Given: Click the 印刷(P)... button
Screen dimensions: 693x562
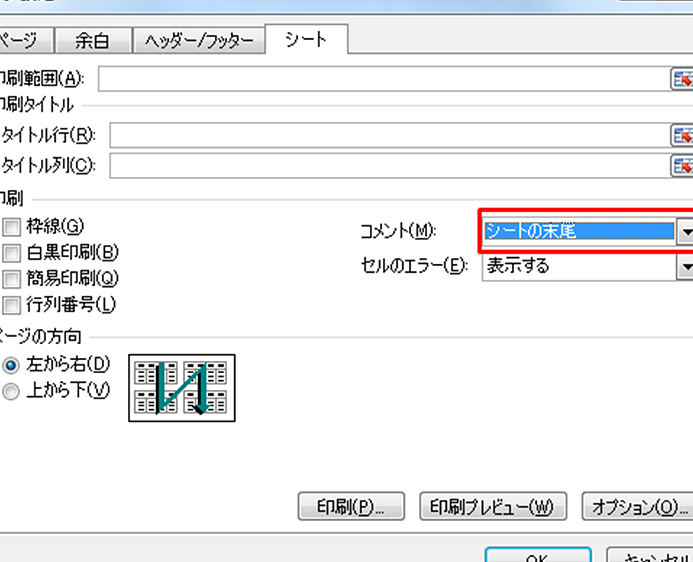Looking at the screenshot, I should point(351,506).
